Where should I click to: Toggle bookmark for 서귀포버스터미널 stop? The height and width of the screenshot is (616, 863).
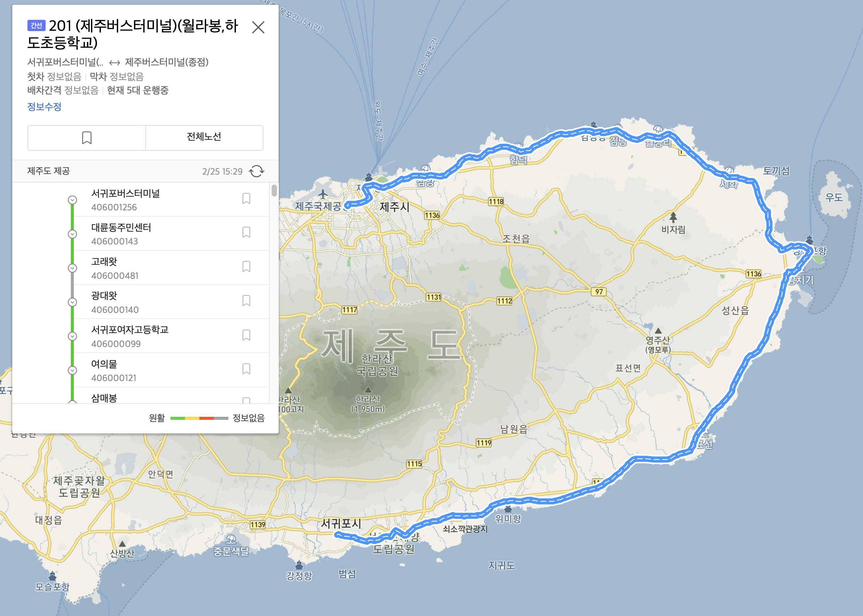pos(246,198)
